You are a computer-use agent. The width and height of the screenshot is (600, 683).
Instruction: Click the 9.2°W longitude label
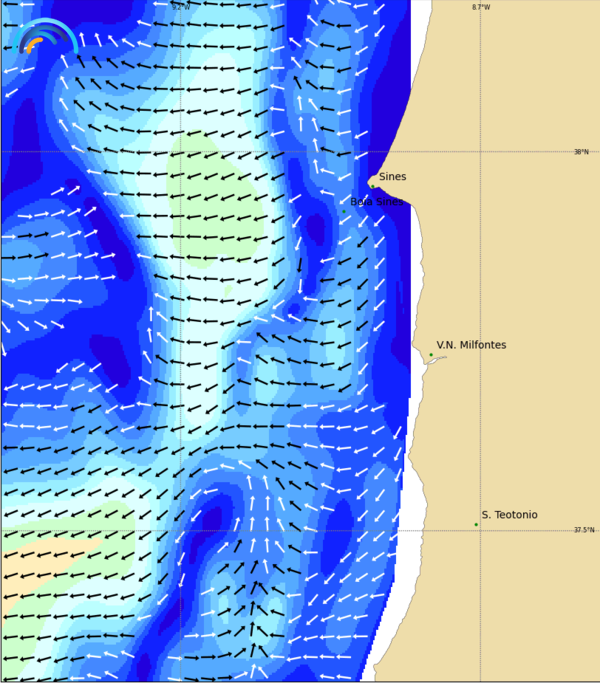(180, 7)
